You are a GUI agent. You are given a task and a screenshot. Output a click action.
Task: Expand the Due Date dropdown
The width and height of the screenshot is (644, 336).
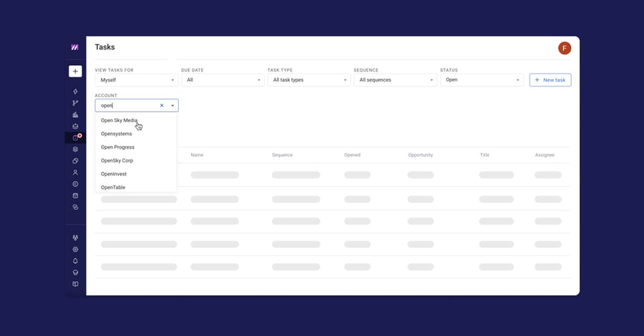click(223, 80)
